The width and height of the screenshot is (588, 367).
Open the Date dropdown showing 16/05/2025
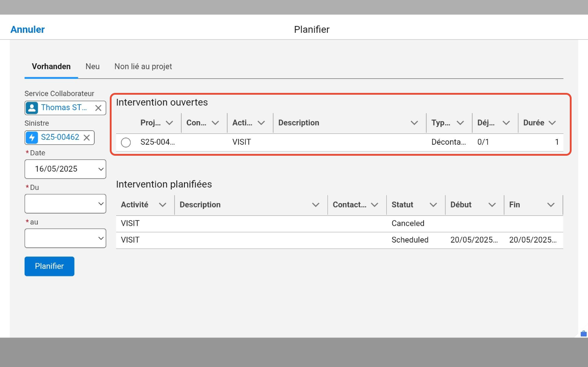(65, 169)
